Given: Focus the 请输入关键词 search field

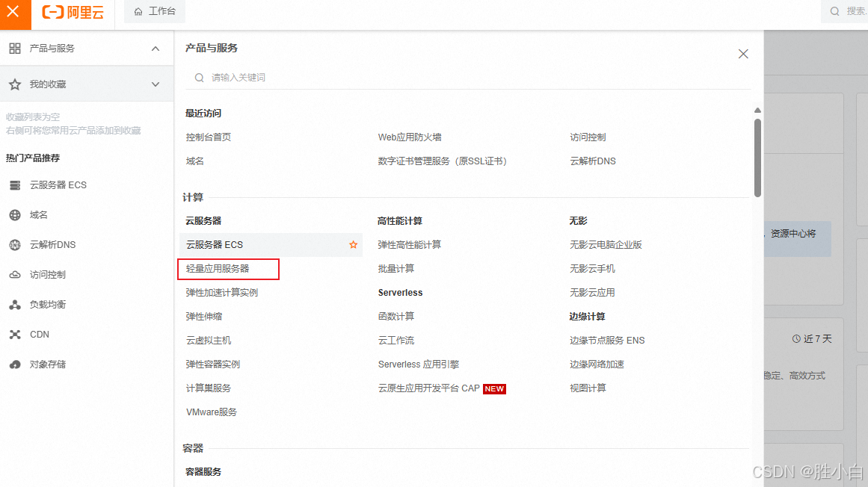Looking at the screenshot, I should (x=468, y=78).
